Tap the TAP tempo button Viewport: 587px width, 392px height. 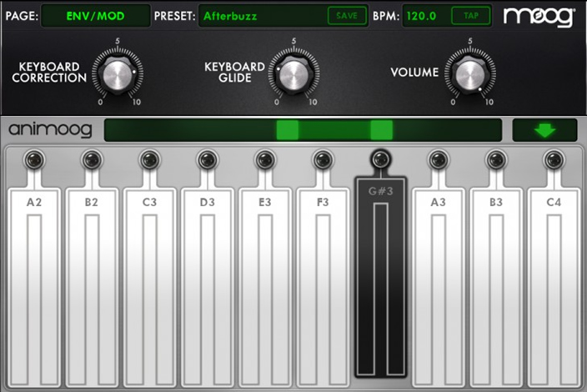471,16
